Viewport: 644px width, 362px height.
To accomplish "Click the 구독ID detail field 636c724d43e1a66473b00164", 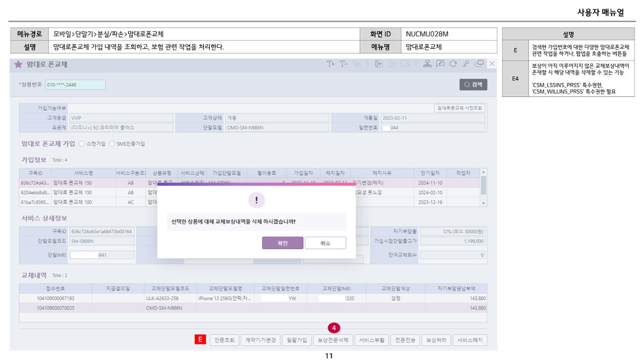I will [102, 231].
